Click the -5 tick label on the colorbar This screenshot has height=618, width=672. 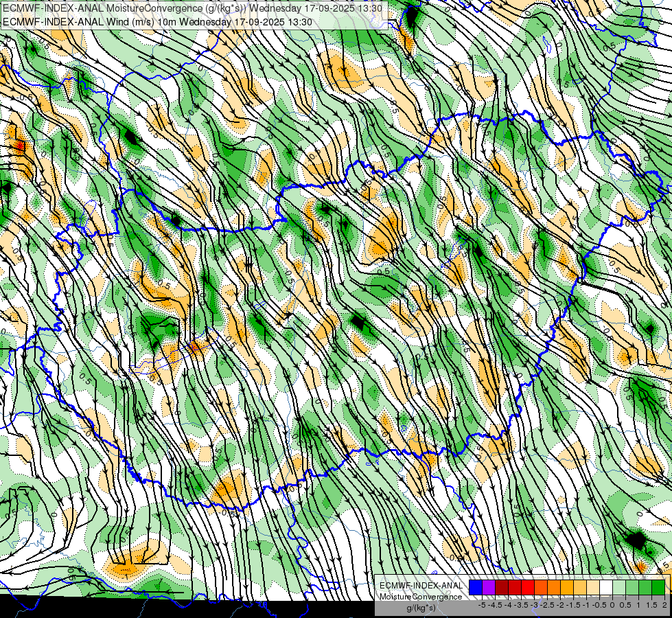482,605
